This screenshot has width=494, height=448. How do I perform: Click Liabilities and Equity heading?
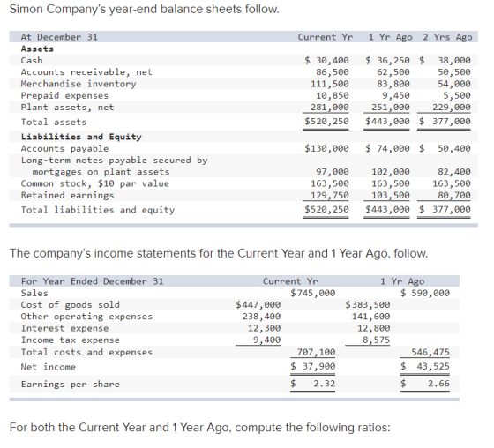pos(81,137)
